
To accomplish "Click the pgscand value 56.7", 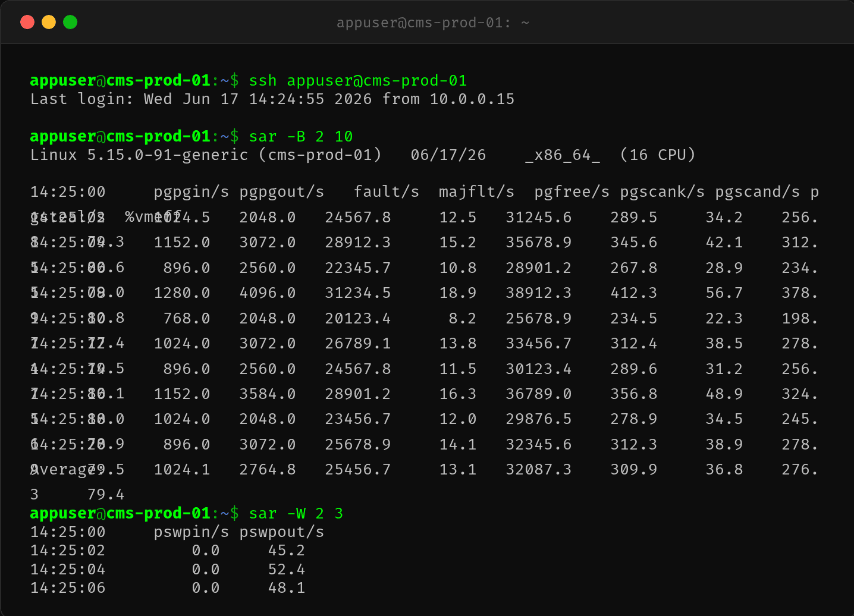I will (x=724, y=293).
